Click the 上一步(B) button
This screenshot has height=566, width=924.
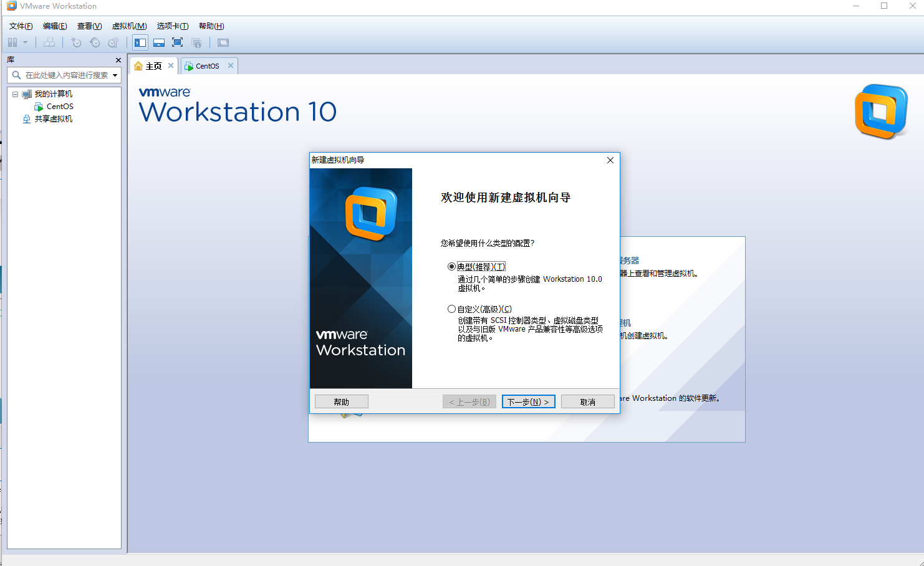(469, 402)
